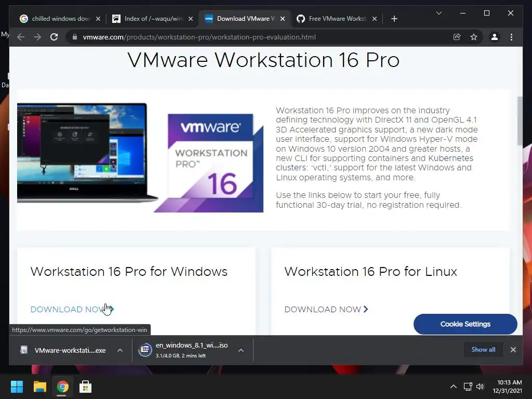
Task: Click the 'Workstation 16 Pro for Linux' title
Action: coord(371,271)
